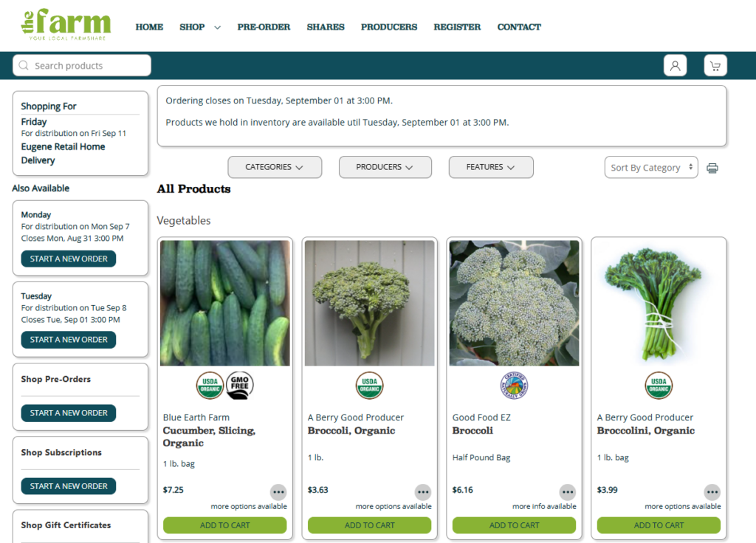Expand the Features dropdown
Image resolution: width=756 pixels, height=543 pixels.
point(491,167)
